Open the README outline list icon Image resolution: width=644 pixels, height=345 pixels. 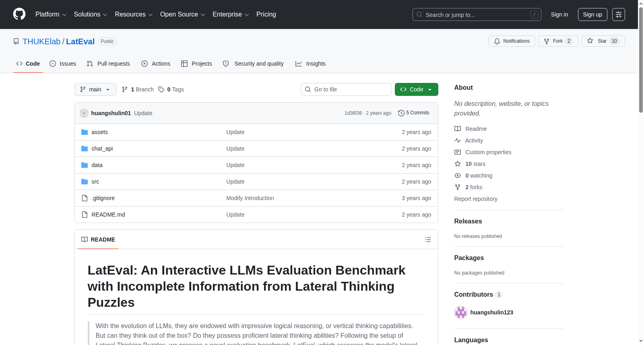click(x=428, y=240)
